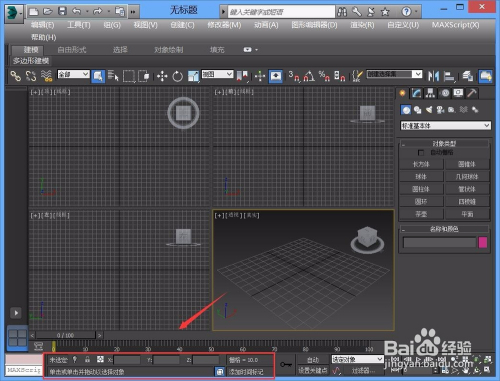Open the 编辑(E) menu
This screenshot has height=381, width=500.
[43, 25]
